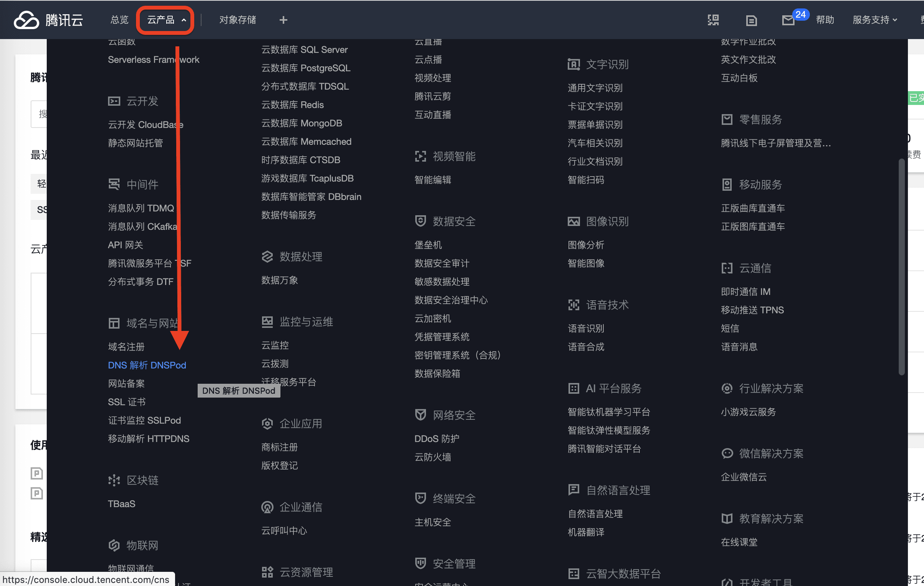Click the 数据安全 shield icon
This screenshot has width=924, height=586.
pos(421,221)
